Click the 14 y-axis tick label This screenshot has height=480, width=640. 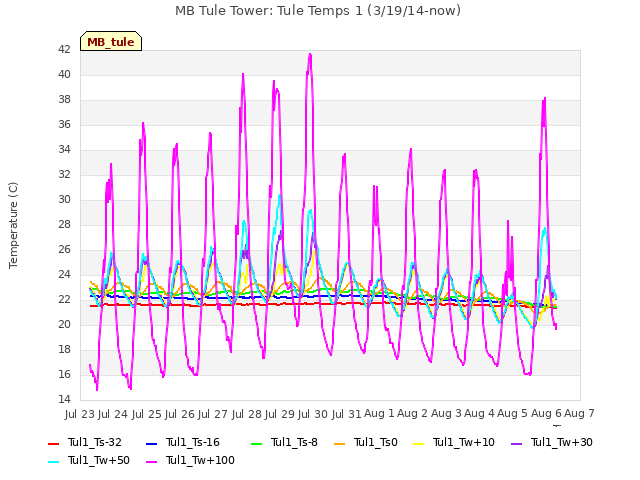point(64,399)
